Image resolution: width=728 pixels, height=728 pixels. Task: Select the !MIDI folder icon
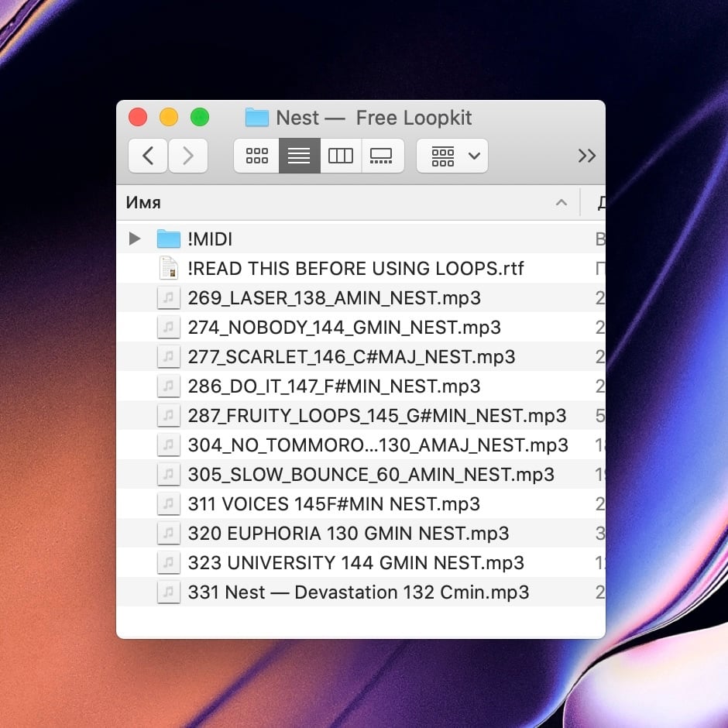pyautogui.click(x=169, y=239)
